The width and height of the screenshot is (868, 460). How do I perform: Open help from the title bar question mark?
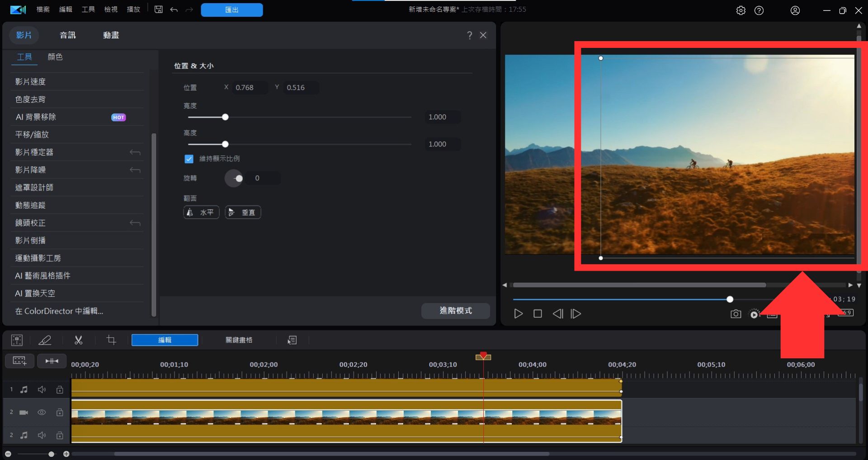click(759, 10)
